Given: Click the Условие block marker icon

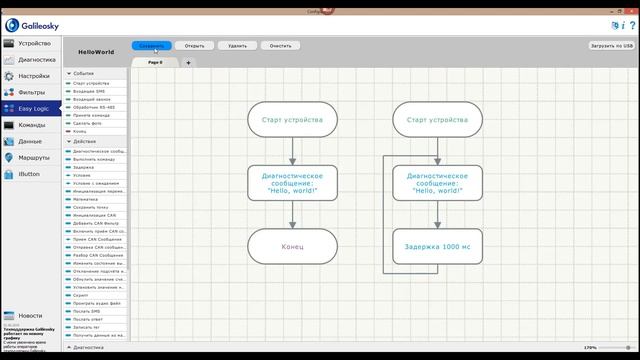Looking at the screenshot, I should [x=68, y=176].
